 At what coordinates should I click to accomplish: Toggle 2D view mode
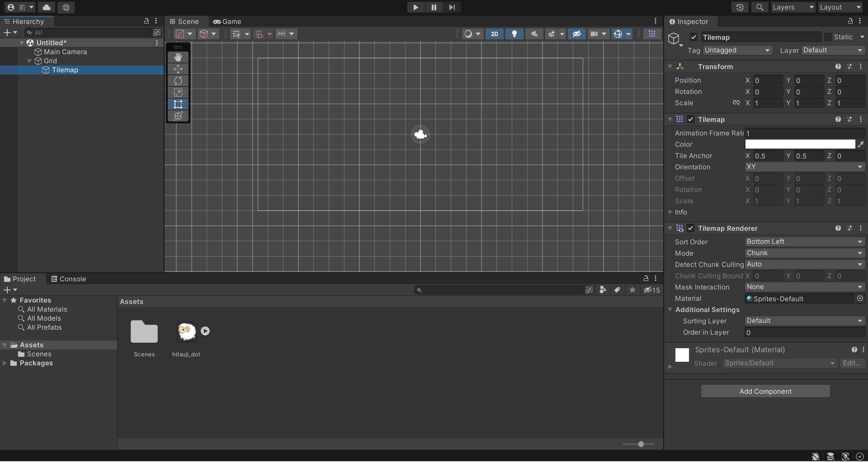pos(494,34)
